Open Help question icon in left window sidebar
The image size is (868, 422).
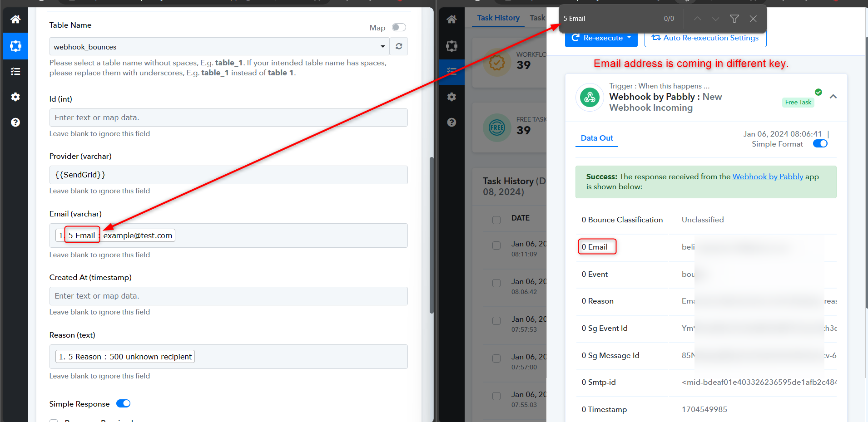tap(15, 122)
